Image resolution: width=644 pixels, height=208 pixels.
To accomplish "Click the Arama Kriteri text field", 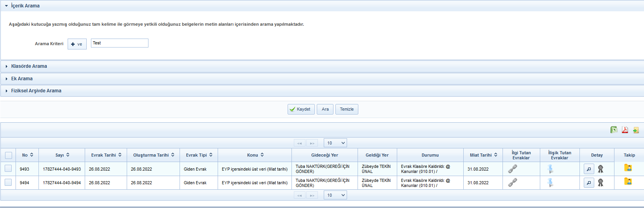I will pos(119,43).
